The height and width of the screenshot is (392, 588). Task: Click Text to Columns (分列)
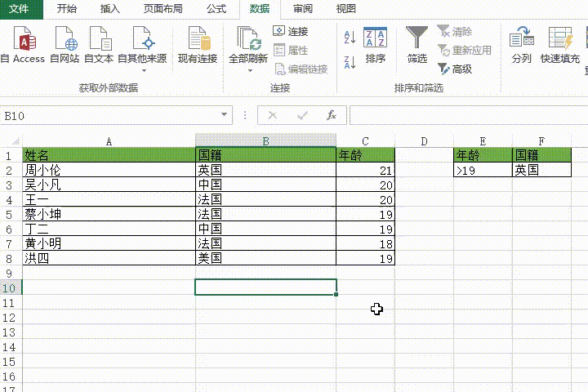[522, 44]
